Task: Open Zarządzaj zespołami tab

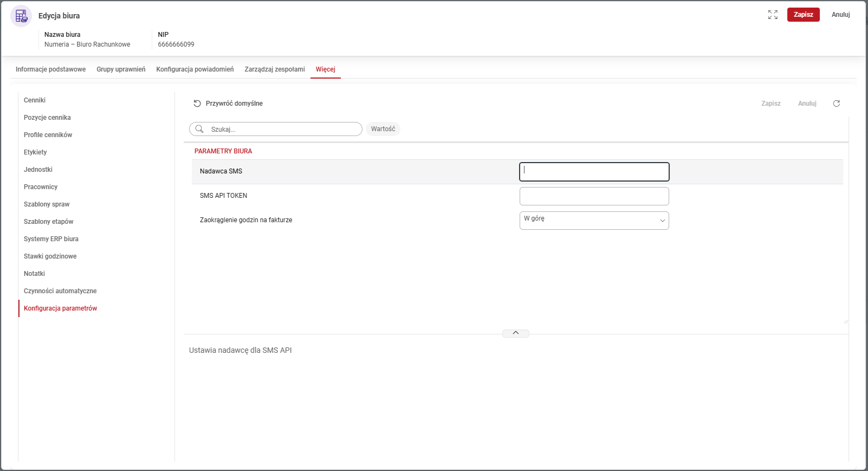Action: pos(274,69)
